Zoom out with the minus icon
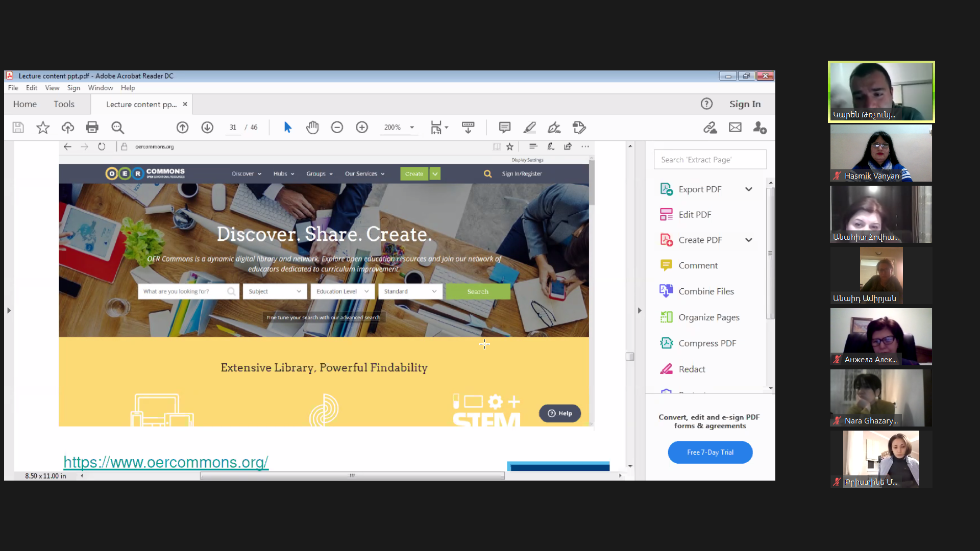 (x=337, y=128)
